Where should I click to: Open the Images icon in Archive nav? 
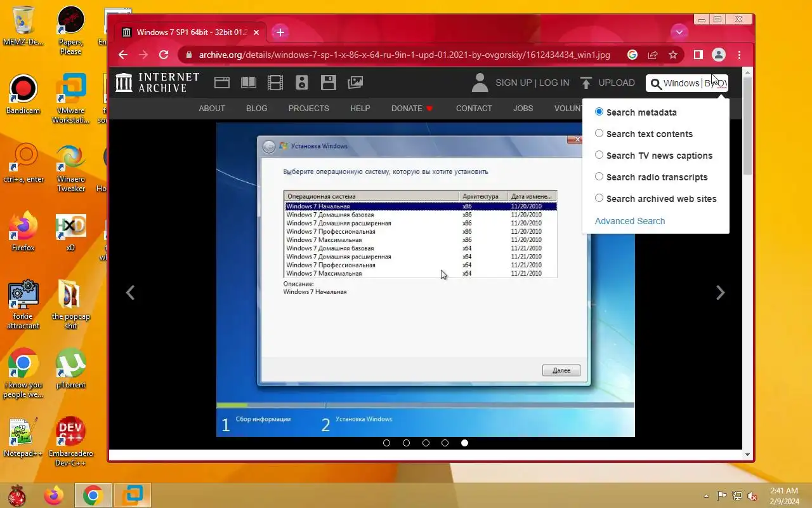[356, 83]
